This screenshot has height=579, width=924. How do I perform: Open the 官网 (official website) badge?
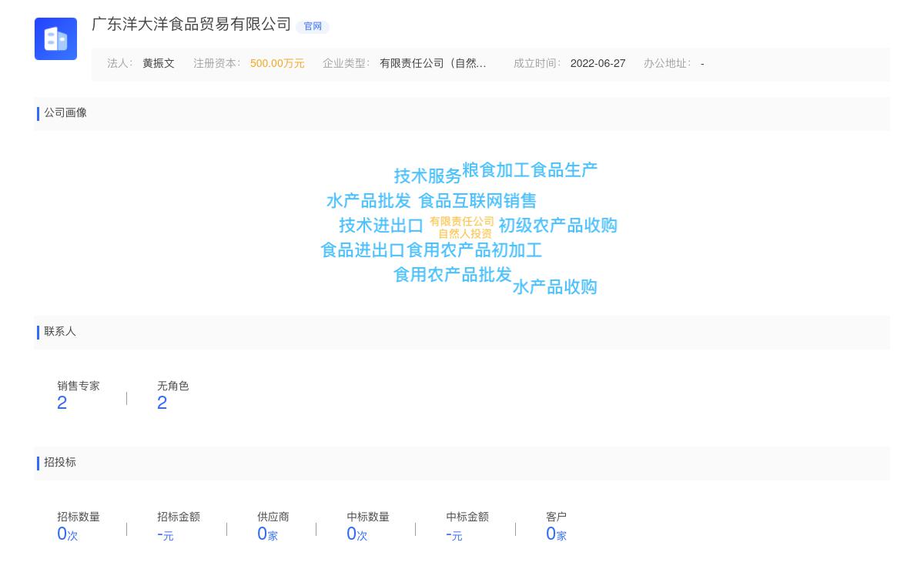[313, 27]
